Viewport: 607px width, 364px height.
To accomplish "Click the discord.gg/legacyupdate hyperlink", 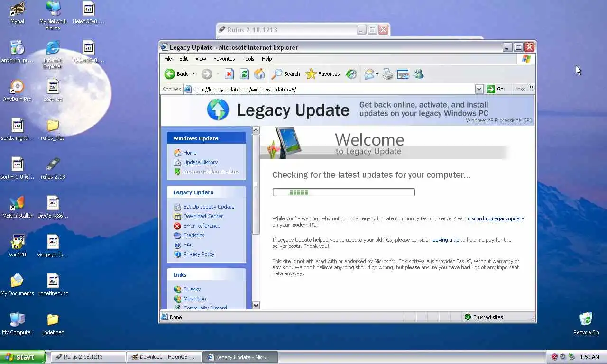I will click(496, 218).
